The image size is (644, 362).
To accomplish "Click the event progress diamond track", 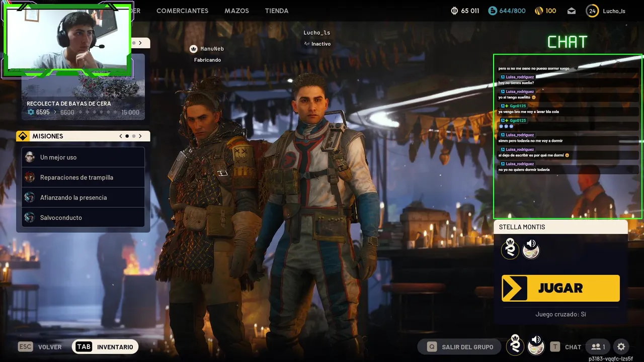I will point(97,112).
